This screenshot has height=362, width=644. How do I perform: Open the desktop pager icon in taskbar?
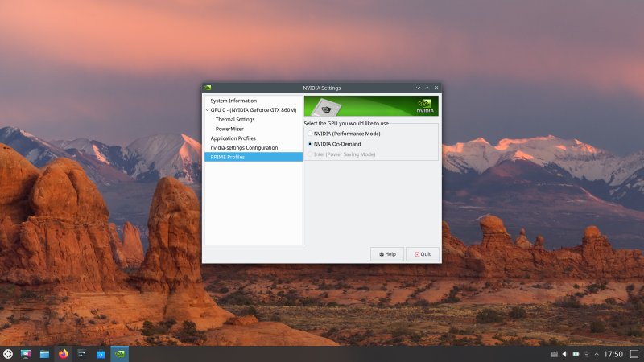[26, 354]
